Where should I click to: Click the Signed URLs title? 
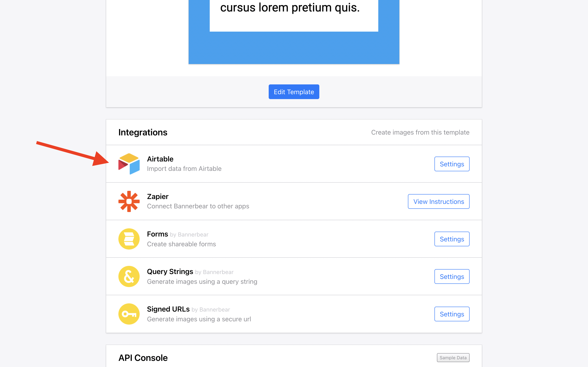(168, 309)
